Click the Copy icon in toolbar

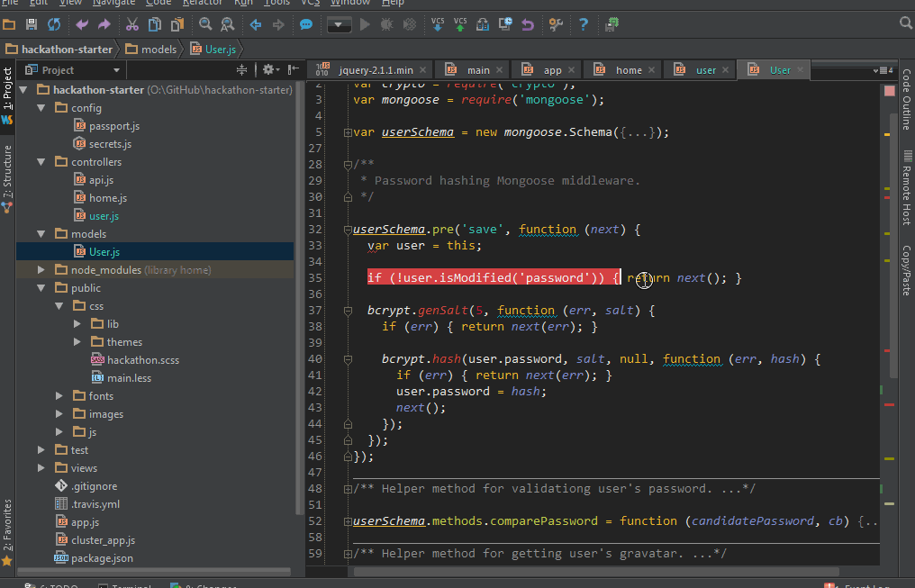point(155,24)
